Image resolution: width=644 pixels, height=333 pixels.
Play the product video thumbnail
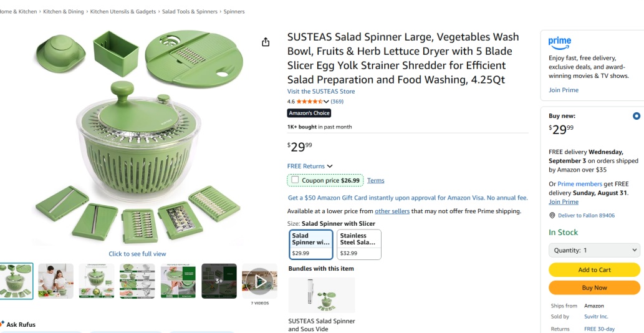tap(259, 281)
